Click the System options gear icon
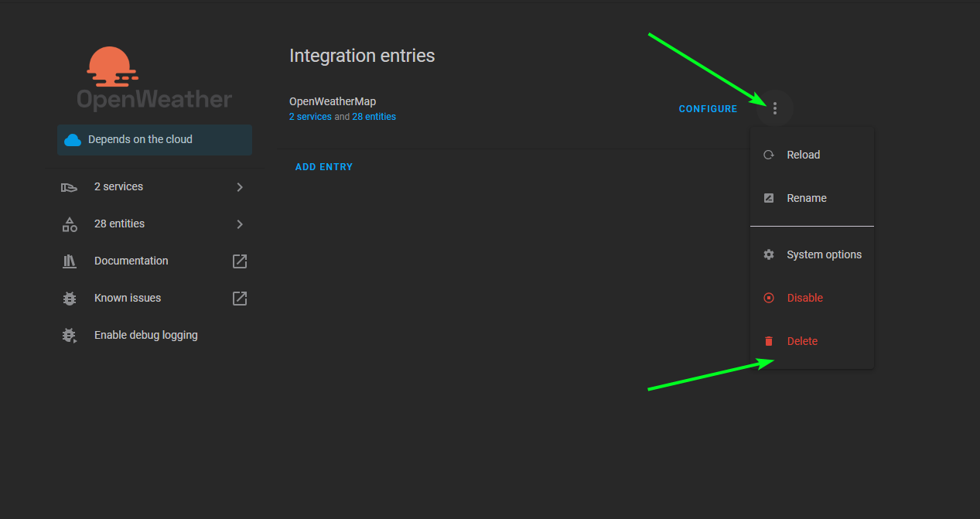 click(x=768, y=254)
